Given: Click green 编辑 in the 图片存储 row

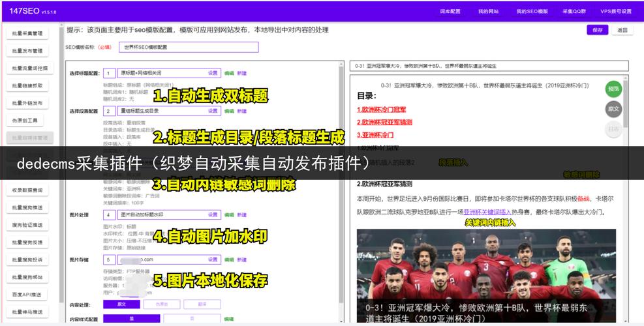Looking at the screenshot, I should pos(229,260).
